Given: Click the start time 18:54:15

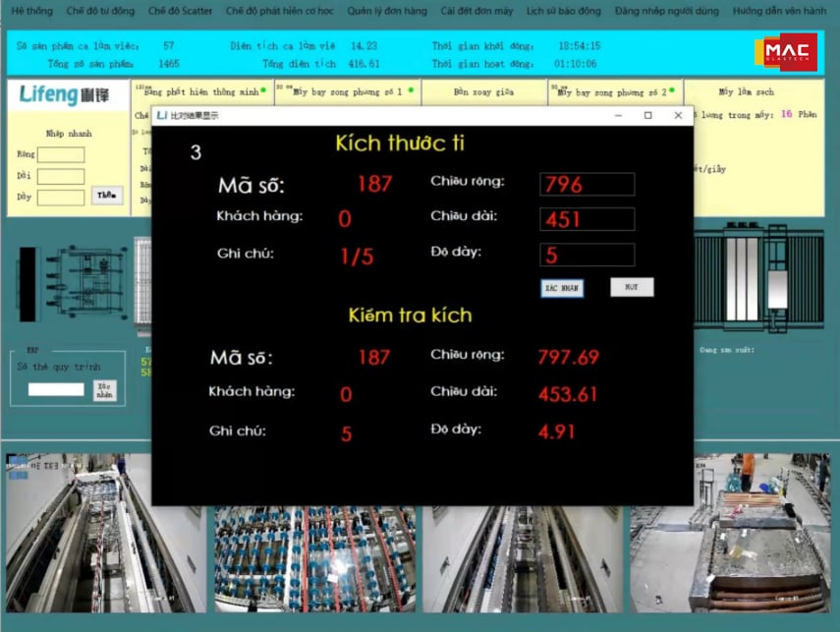Looking at the screenshot, I should (579, 46).
